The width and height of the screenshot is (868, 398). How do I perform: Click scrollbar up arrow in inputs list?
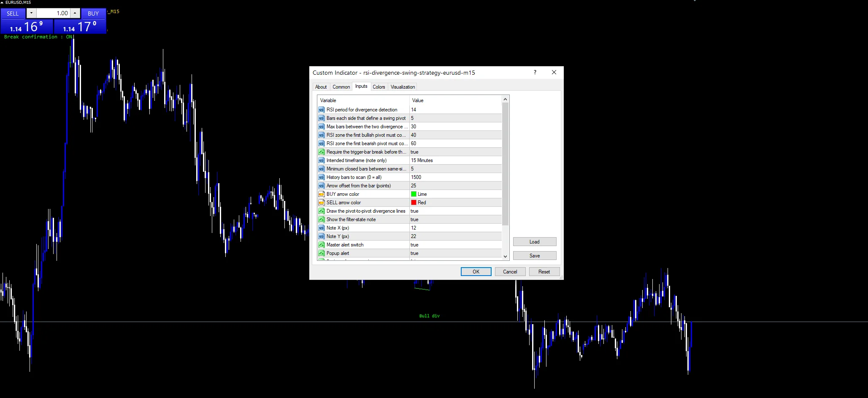505,100
